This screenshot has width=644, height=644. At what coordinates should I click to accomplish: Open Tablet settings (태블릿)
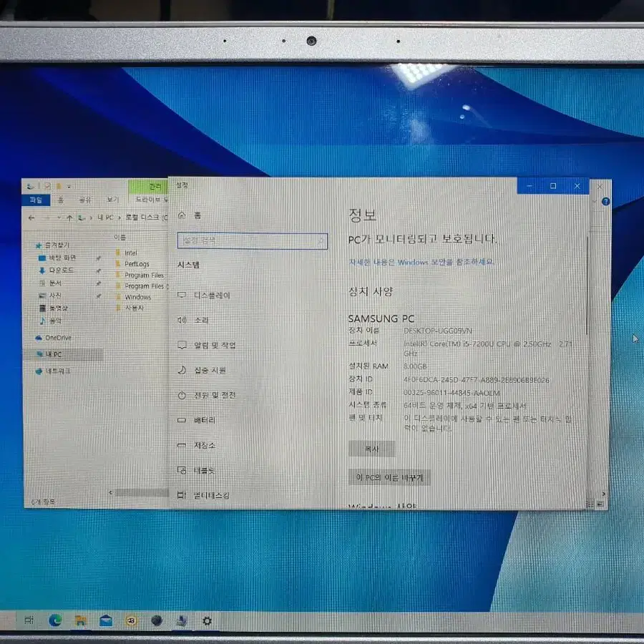point(196,470)
